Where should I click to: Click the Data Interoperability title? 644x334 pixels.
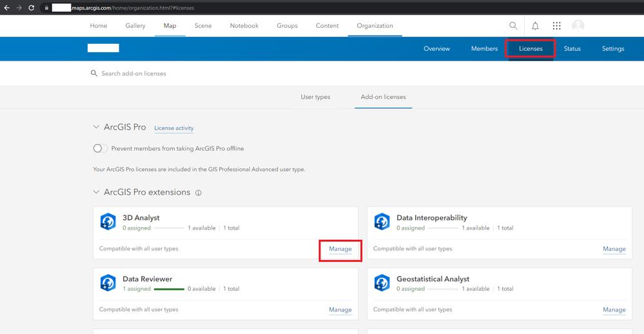pos(432,218)
